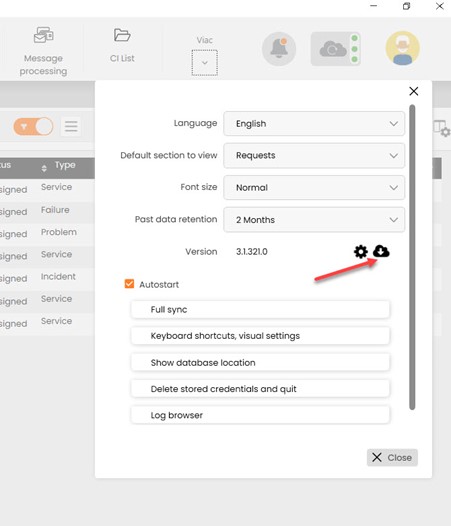Screen dimensions: 451x526
Task: Click the cloud download update icon
Action: 381,251
